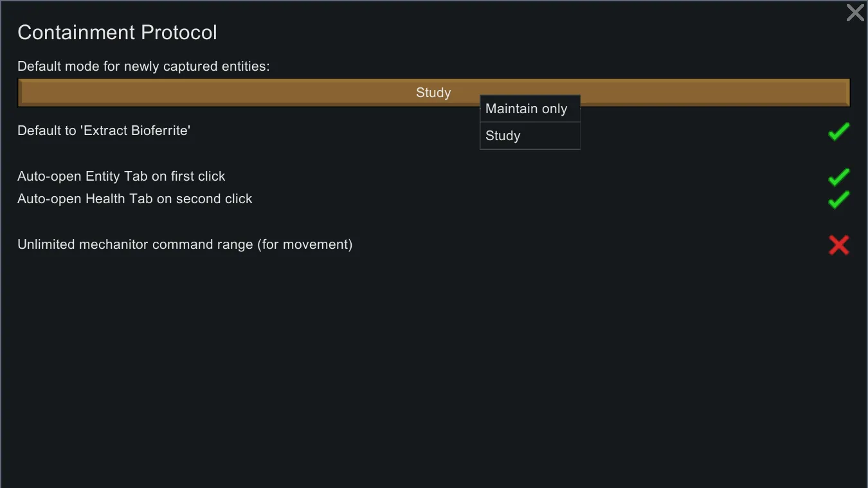Turn off Entity Tab auto-open checkmark
The height and width of the screenshot is (488, 868).
click(x=838, y=177)
